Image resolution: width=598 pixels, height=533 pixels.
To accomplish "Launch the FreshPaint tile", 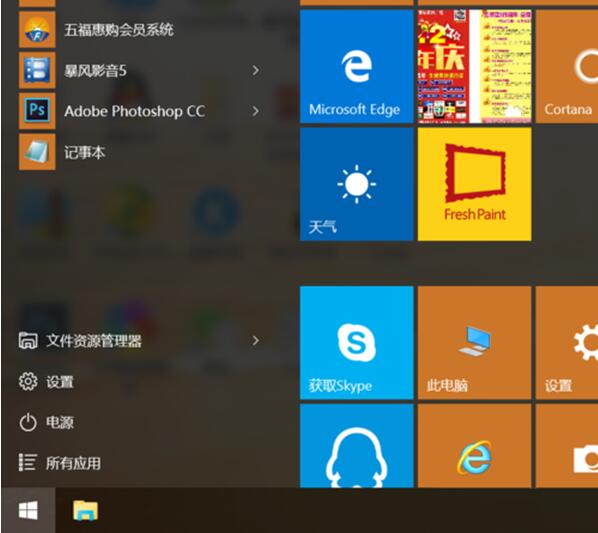I will [x=474, y=184].
